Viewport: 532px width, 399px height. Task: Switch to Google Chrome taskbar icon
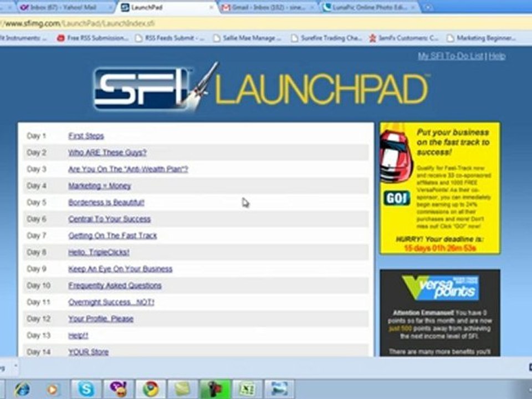pos(151,389)
